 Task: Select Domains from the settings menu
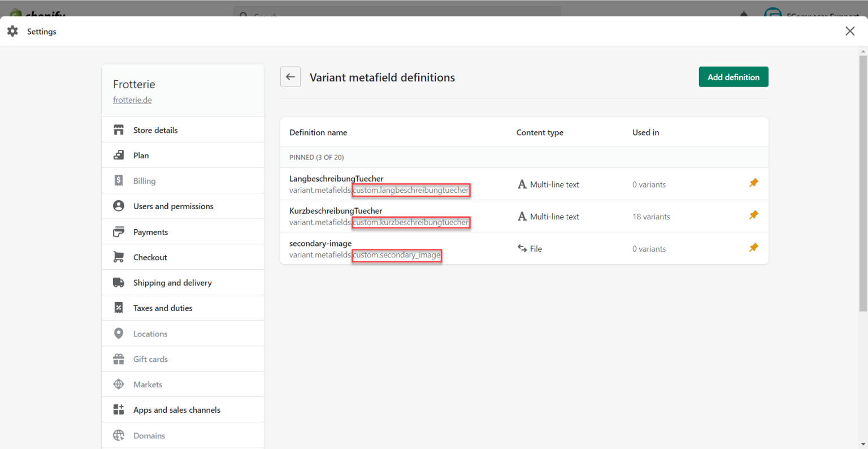tap(149, 435)
